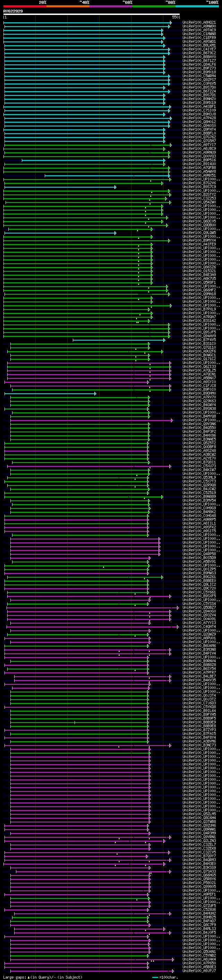Viewport: 222px width, 980px height.
Task: Open UniRef100_B7F4V5 entry
Action: click(x=199, y=340)
